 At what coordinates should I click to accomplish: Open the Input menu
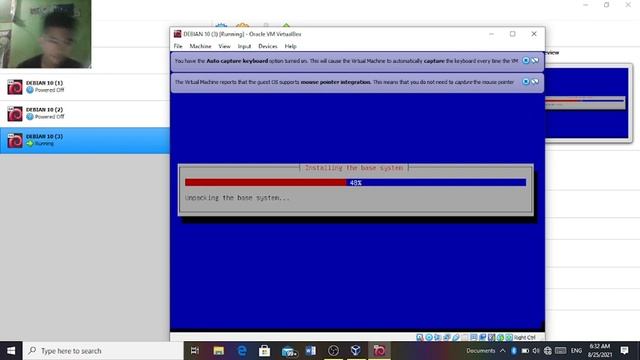(244, 46)
